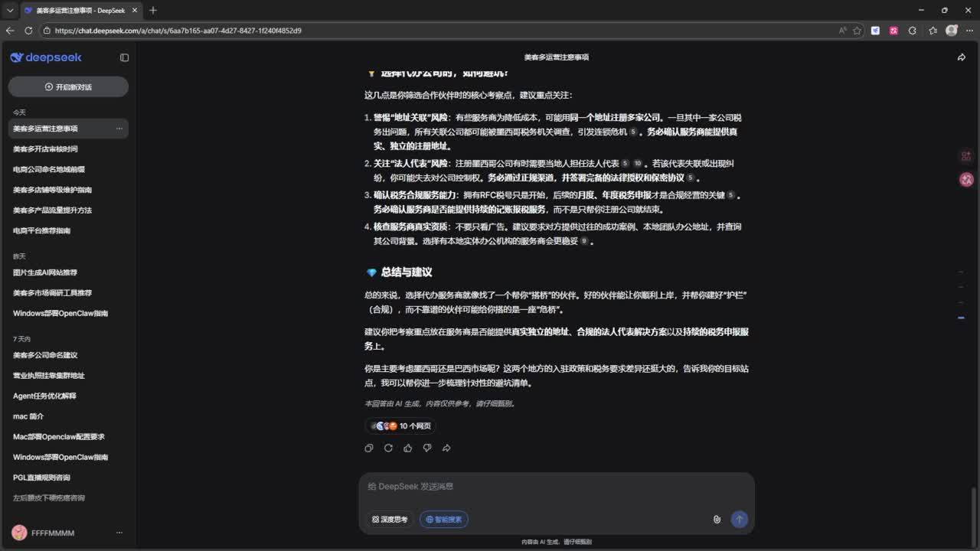Open the Favorites list in browser toolbar
Screen dimensions: 980x551
[933, 31]
